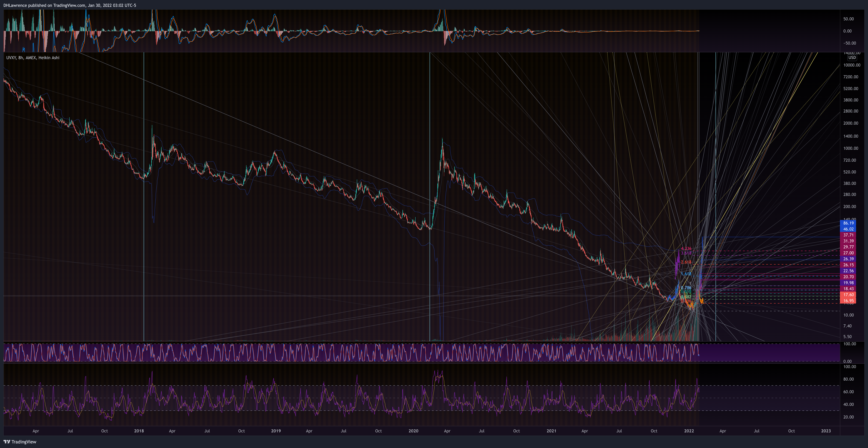The image size is (868, 448).
Task: Click the 2020 label on time axis
Action: (413, 431)
